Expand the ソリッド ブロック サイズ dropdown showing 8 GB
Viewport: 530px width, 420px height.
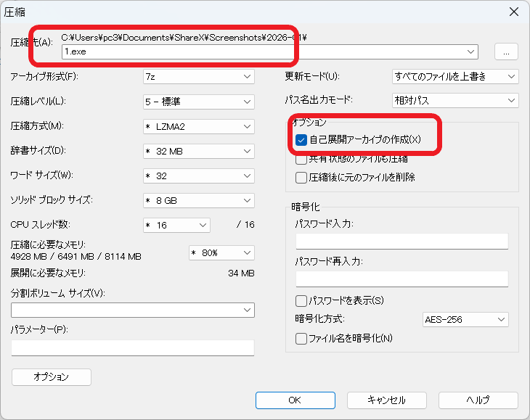(199, 200)
